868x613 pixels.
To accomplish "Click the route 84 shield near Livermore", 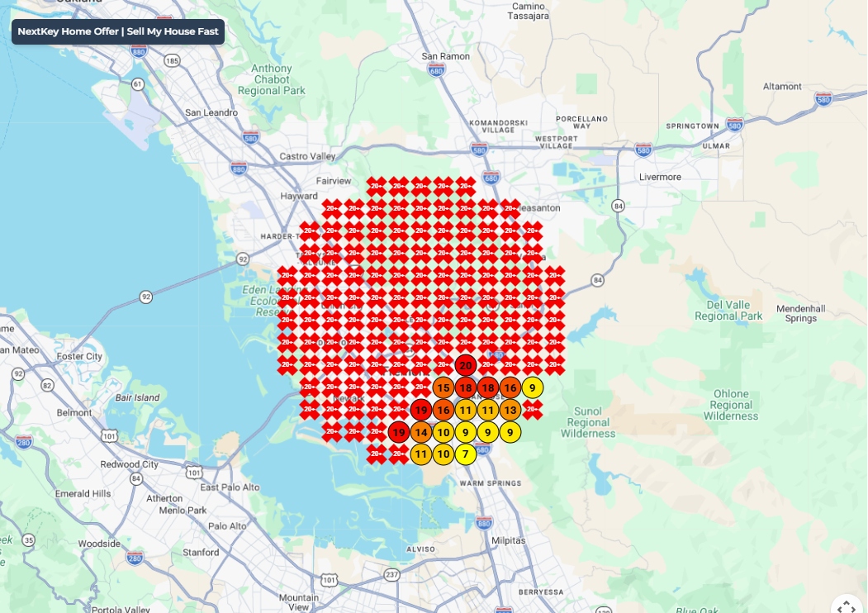I will click(619, 206).
